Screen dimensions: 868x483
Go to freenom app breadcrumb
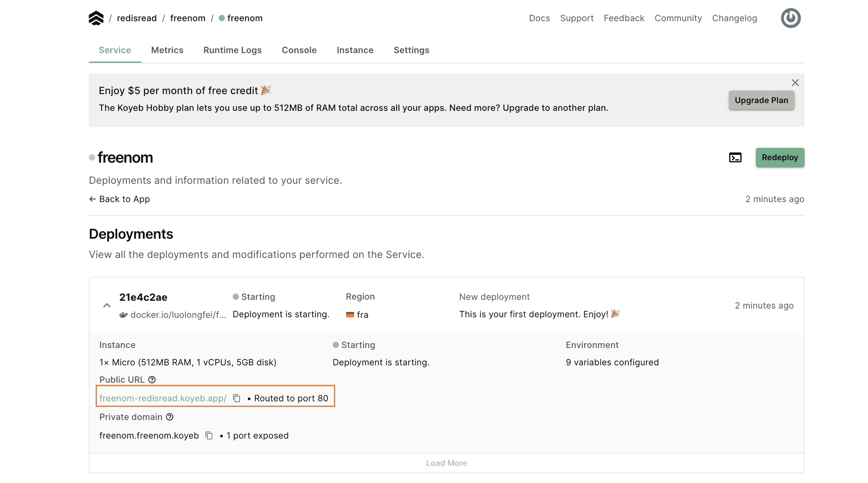pyautogui.click(x=187, y=18)
